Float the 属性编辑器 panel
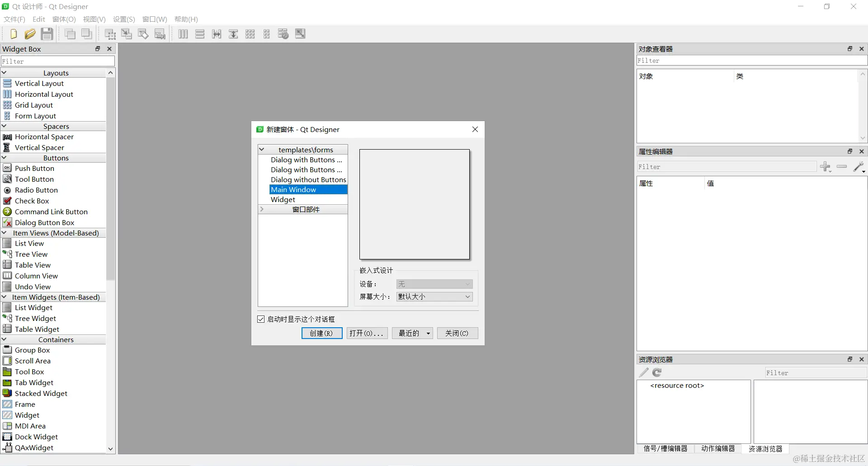Viewport: 868px width, 466px height. tap(850, 151)
